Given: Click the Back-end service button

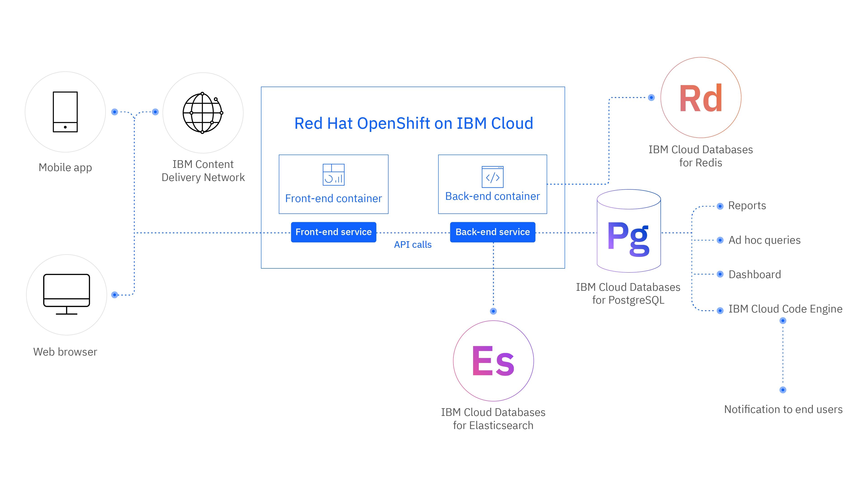Looking at the screenshot, I should (493, 232).
